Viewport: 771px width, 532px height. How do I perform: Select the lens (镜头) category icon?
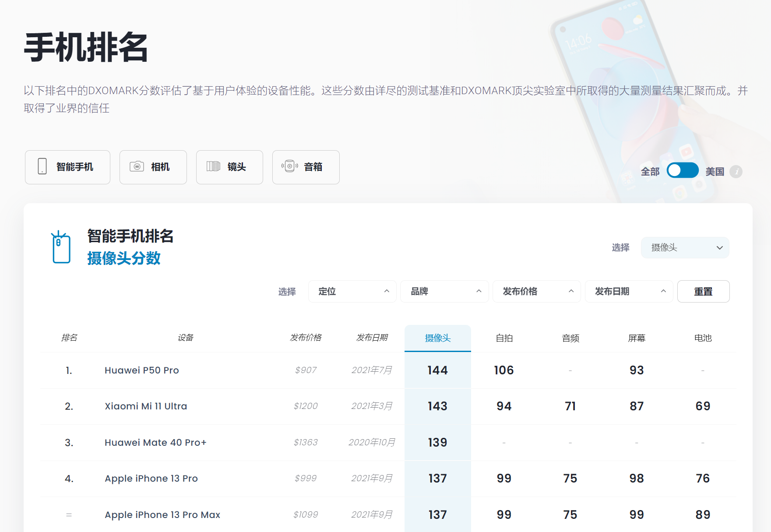click(x=214, y=167)
